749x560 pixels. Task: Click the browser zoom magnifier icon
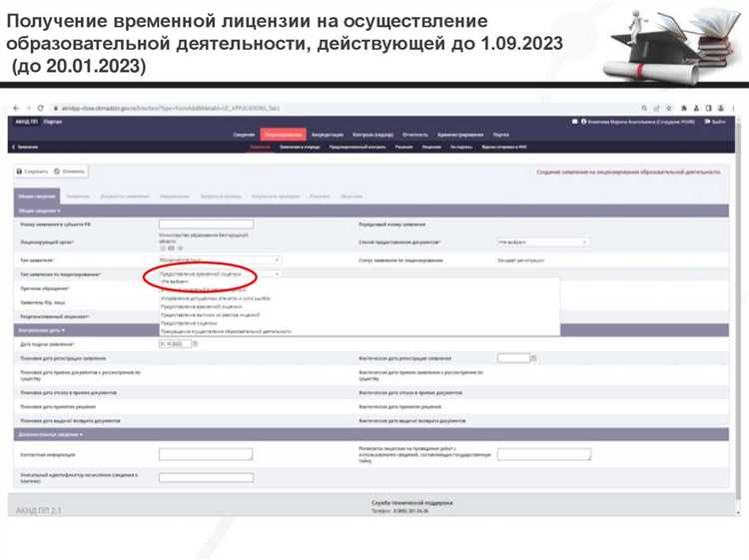[646, 108]
